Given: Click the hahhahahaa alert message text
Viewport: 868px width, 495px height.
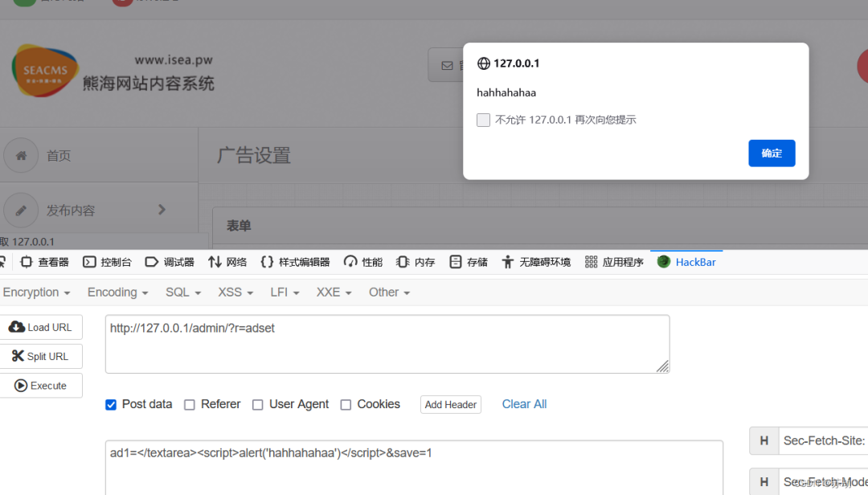Looking at the screenshot, I should tap(506, 92).
